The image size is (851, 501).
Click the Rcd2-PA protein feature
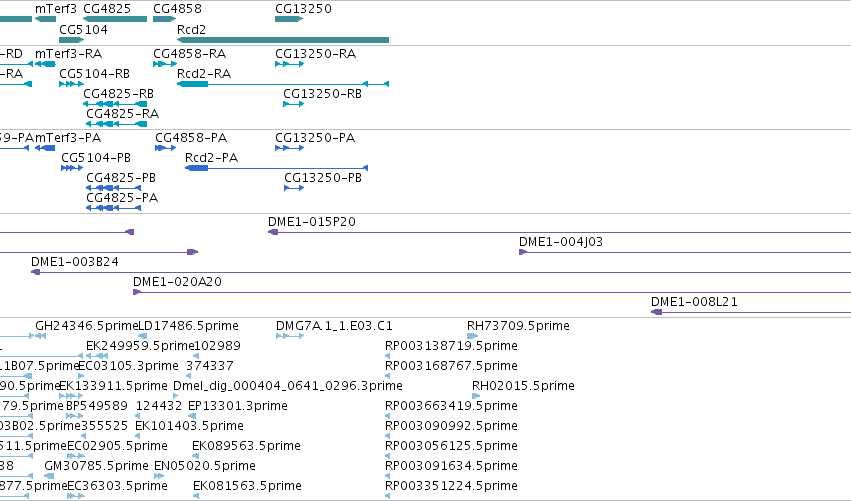(276, 168)
